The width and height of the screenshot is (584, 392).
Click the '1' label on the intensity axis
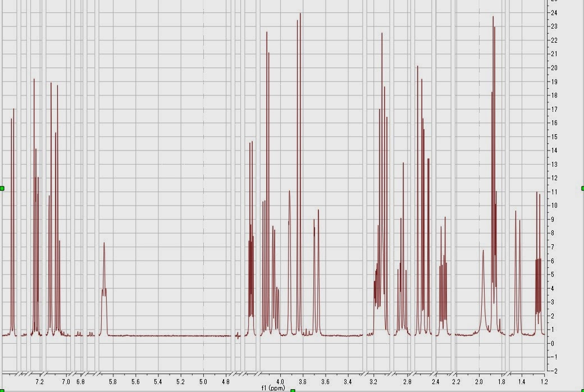pyautogui.click(x=553, y=330)
